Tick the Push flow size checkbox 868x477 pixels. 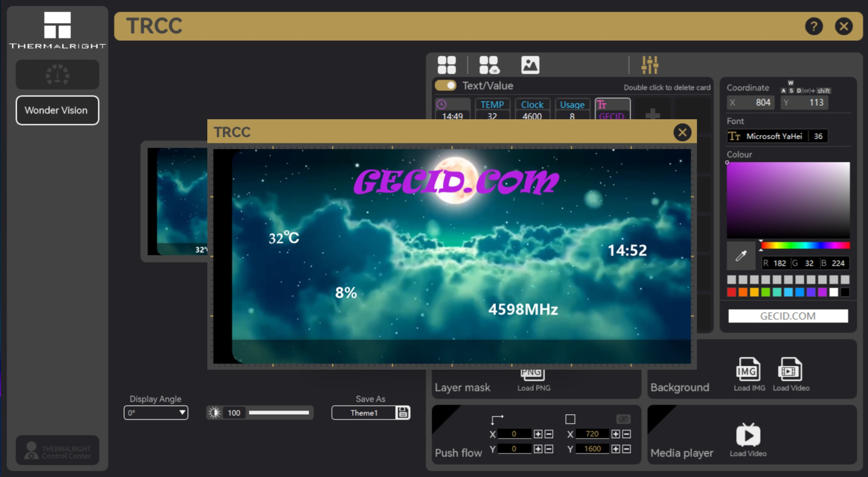570,419
